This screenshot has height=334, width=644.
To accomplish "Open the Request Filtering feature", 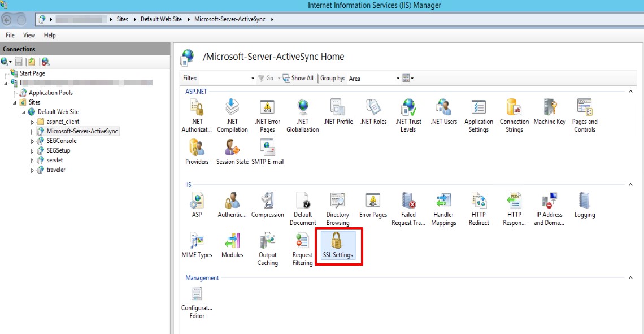I will 303,248.
